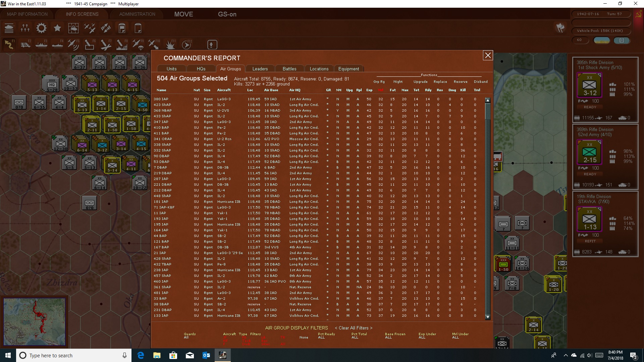644x362 pixels.
Task: Select F2 rail move mode icon
Action: 25,44
